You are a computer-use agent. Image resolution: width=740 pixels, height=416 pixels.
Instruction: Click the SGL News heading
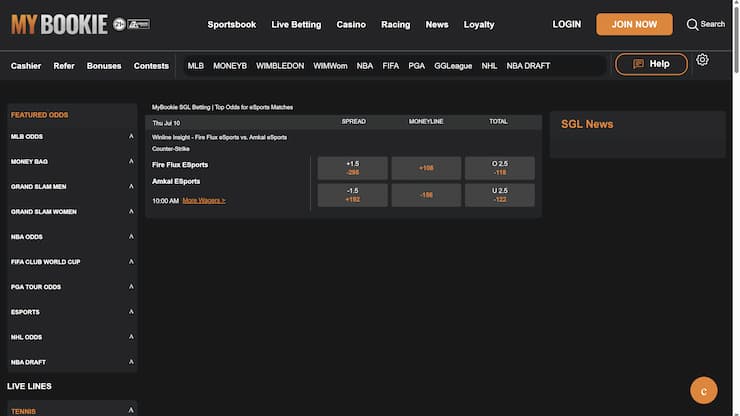pos(587,124)
